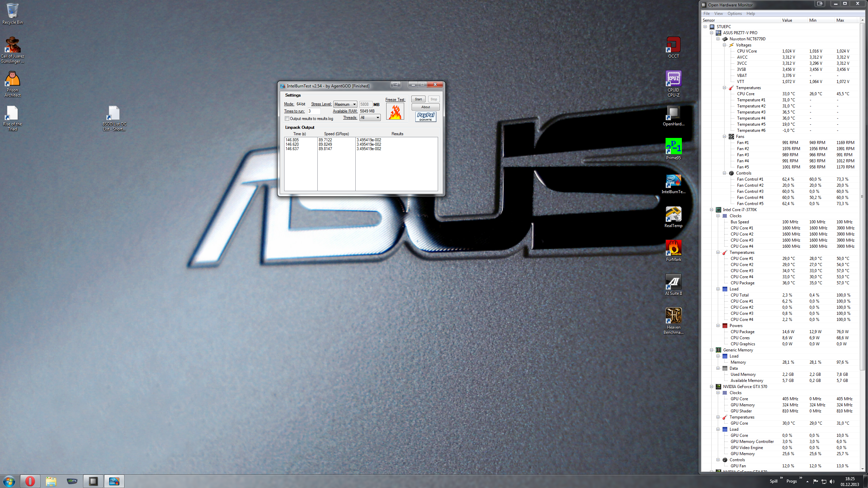Image resolution: width=868 pixels, height=488 pixels.
Task: Expand the Progs toolbar chevron
Action: point(801,478)
